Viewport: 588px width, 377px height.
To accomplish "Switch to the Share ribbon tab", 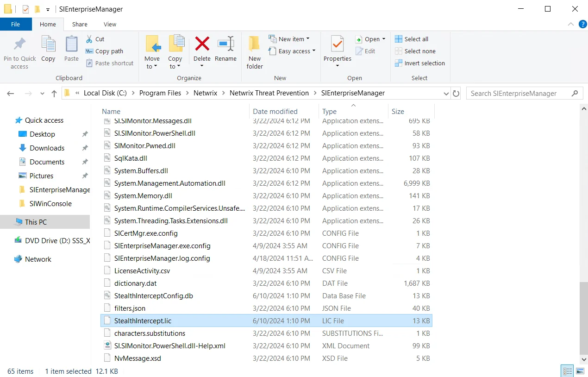I will (x=80, y=24).
